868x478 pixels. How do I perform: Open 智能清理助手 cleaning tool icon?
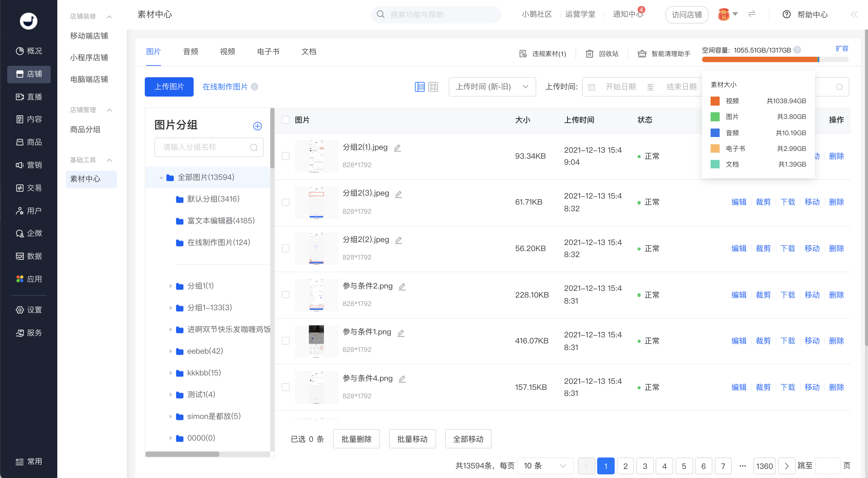click(x=642, y=54)
